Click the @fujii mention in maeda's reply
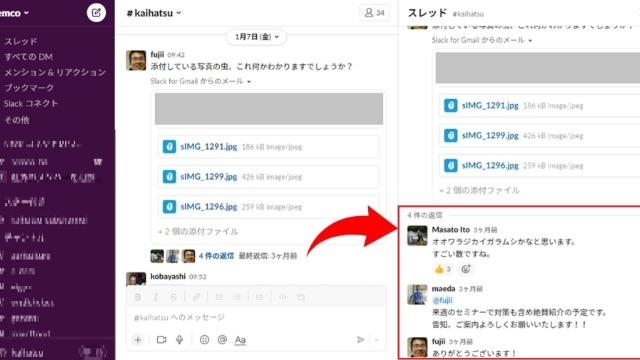Viewport: 640px width, 360px height. (442, 300)
